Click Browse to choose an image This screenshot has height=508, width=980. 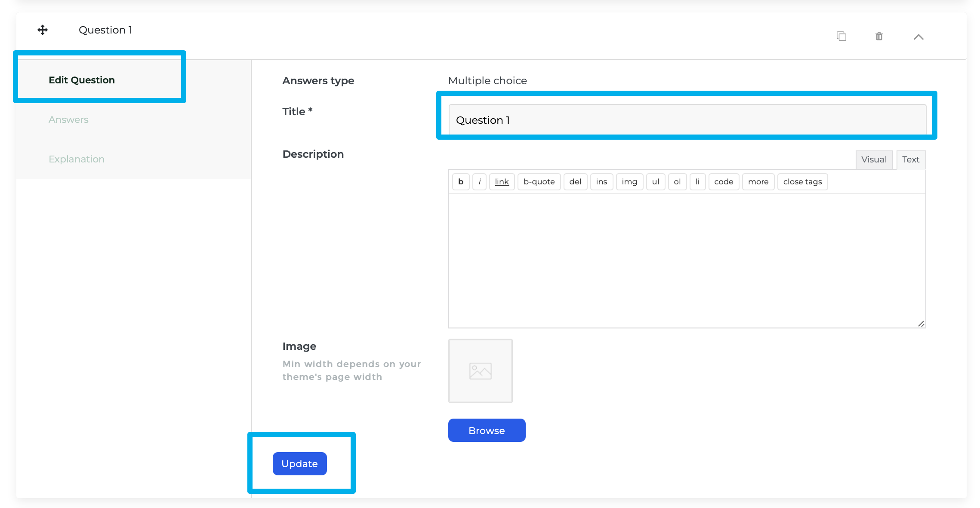487,430
